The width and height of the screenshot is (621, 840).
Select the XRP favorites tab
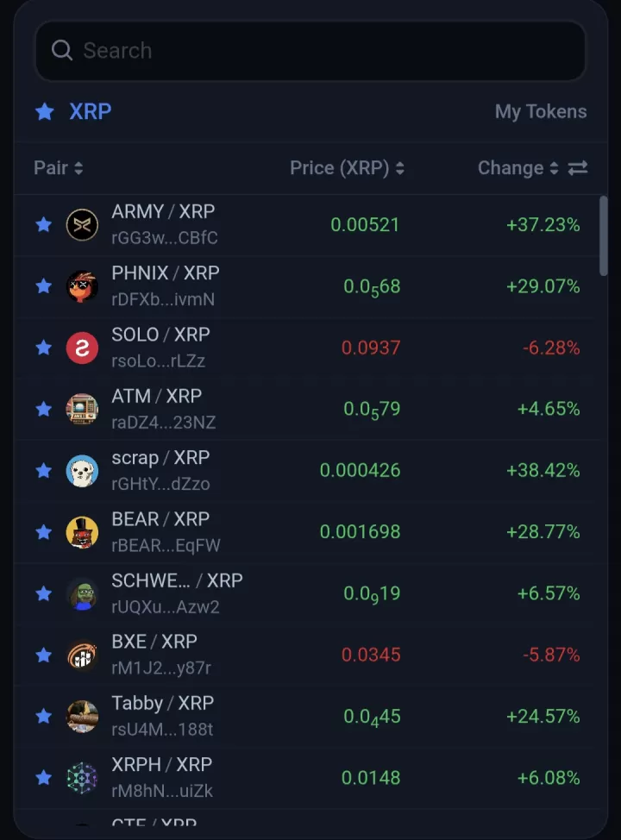pyautogui.click(x=89, y=111)
